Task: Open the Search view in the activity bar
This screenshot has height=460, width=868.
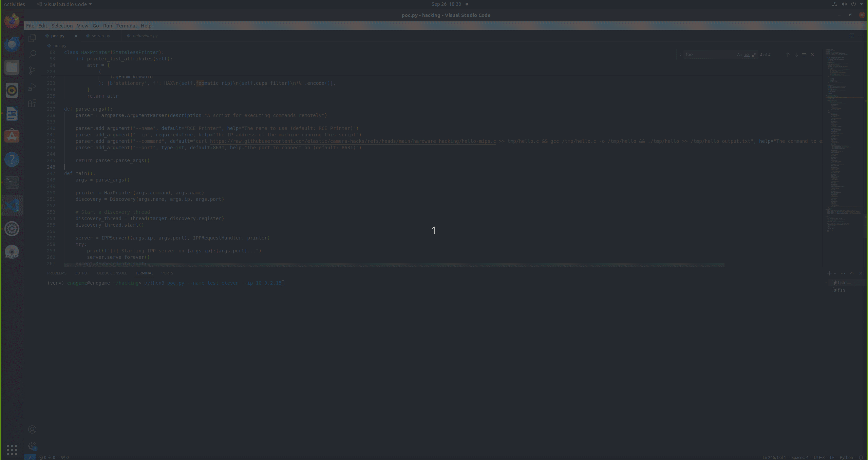Action: [x=32, y=54]
